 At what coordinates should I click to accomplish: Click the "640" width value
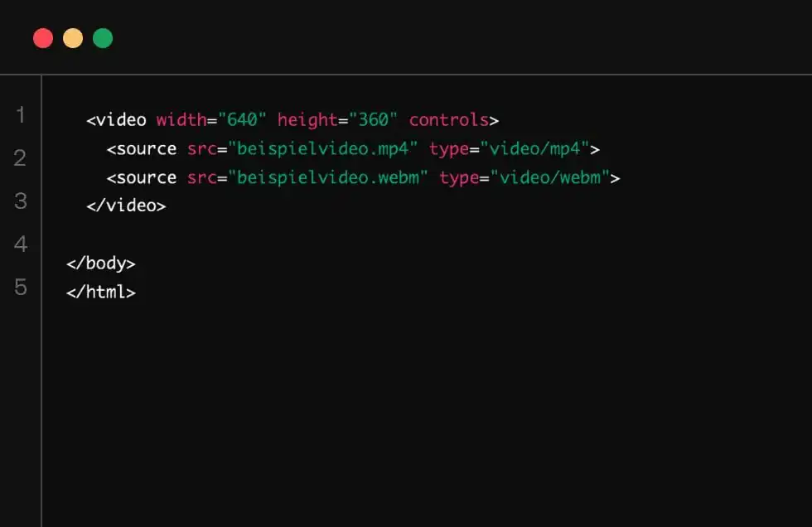[242, 119]
